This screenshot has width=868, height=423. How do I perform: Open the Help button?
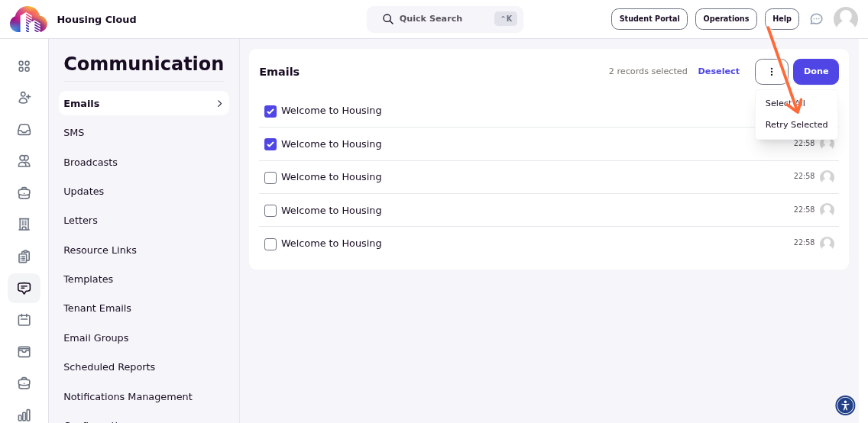tap(782, 19)
